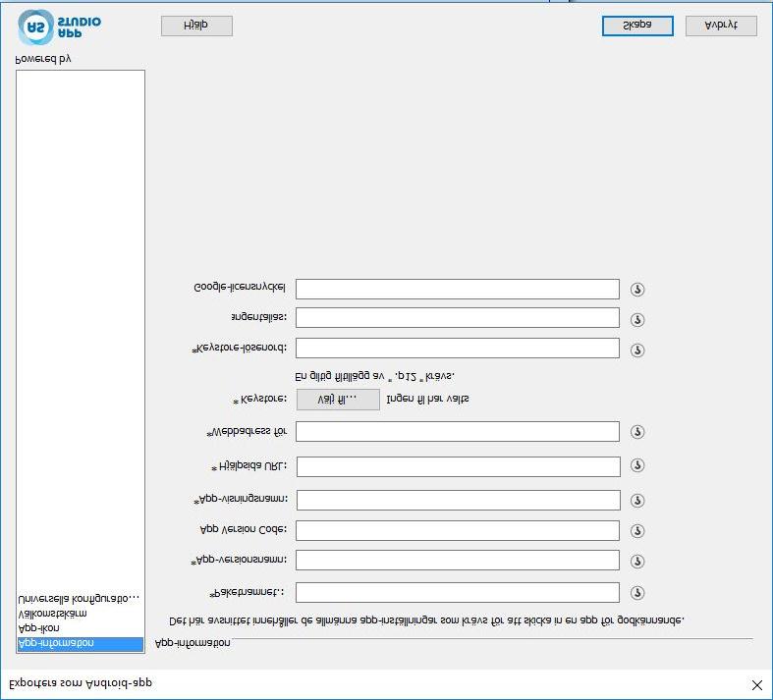The height and width of the screenshot is (700, 773).
Task: Click the AS App Studio logo
Action: coord(59,27)
